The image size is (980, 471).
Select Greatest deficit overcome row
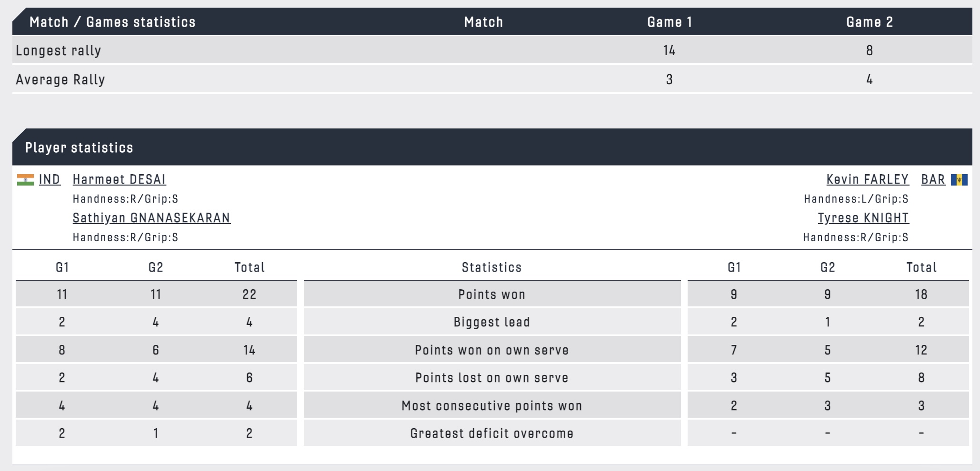(x=492, y=433)
